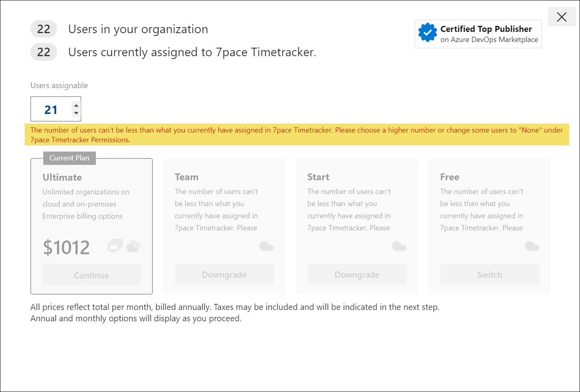Decrease users assignable with down arrow
Viewport: 580px width, 392px height.
pyautogui.click(x=76, y=113)
